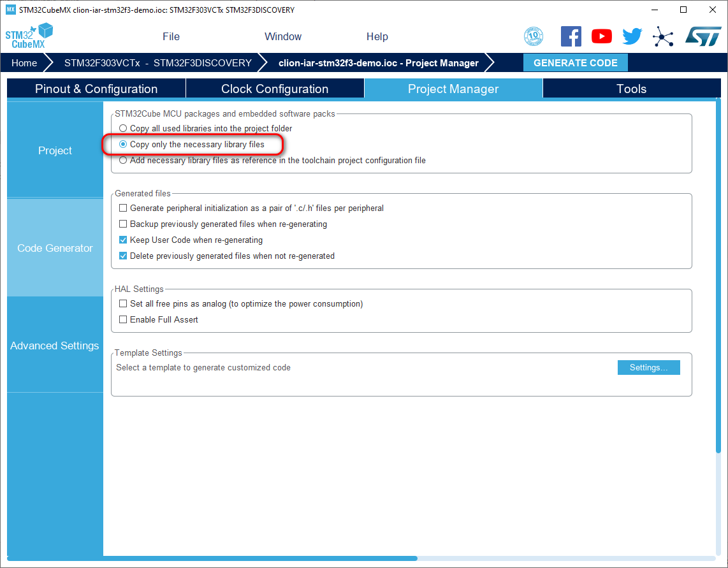Click the ST community network icon
This screenshot has height=568, width=728.
pyautogui.click(x=663, y=36)
